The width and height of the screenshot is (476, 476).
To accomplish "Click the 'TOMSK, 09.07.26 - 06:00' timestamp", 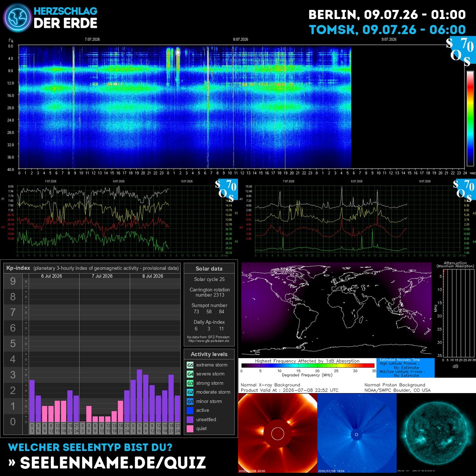I will 388,30.
